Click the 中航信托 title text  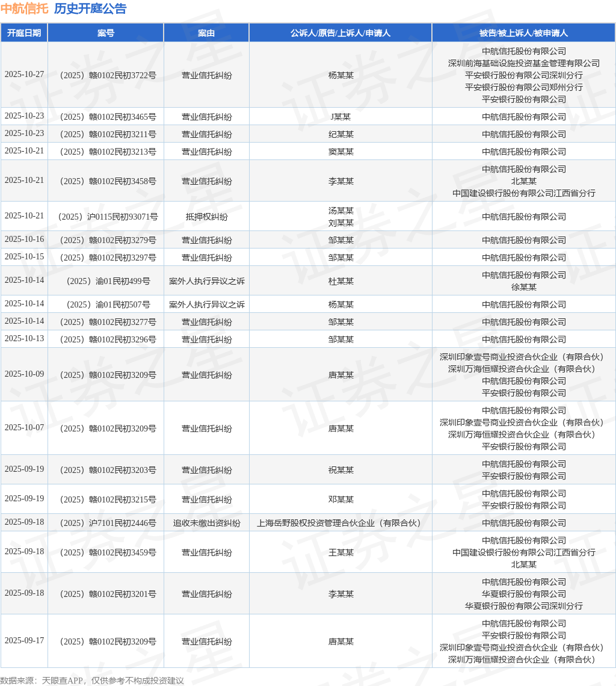25,9
